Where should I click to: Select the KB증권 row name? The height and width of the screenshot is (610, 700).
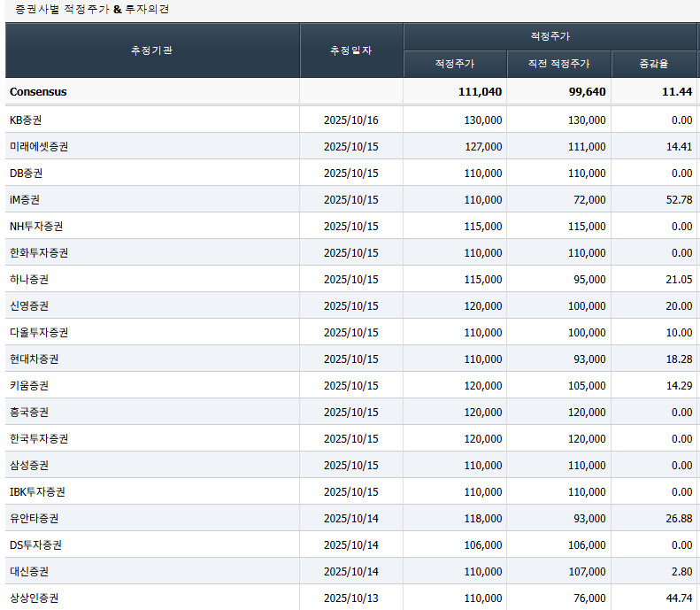click(x=26, y=120)
